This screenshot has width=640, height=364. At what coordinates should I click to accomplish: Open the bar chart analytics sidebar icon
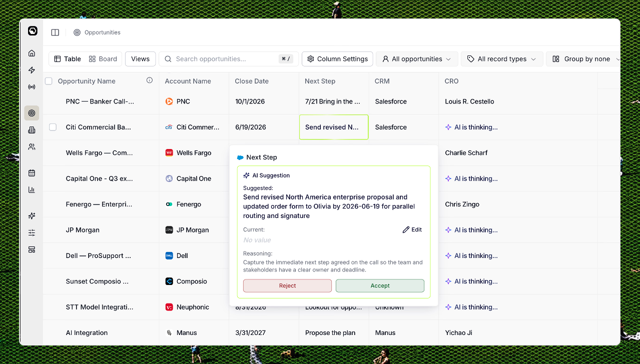[32, 189]
